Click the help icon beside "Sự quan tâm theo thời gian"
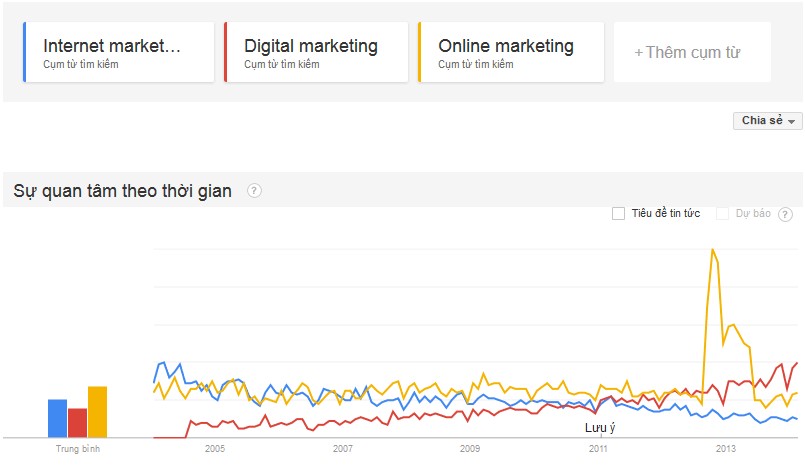The image size is (805, 465). 254,191
